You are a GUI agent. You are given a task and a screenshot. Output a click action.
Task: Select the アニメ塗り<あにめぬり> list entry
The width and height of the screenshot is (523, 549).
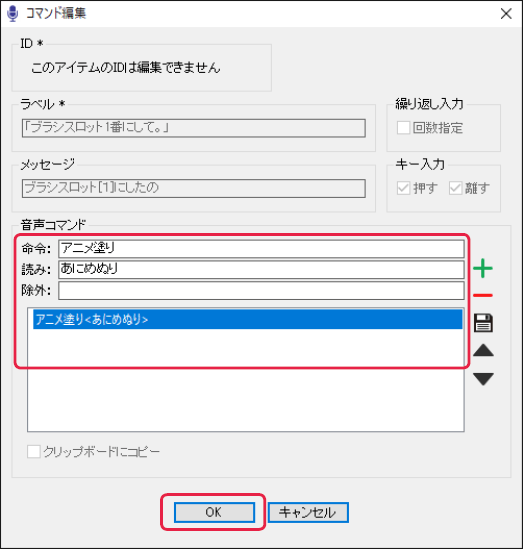click(x=247, y=319)
